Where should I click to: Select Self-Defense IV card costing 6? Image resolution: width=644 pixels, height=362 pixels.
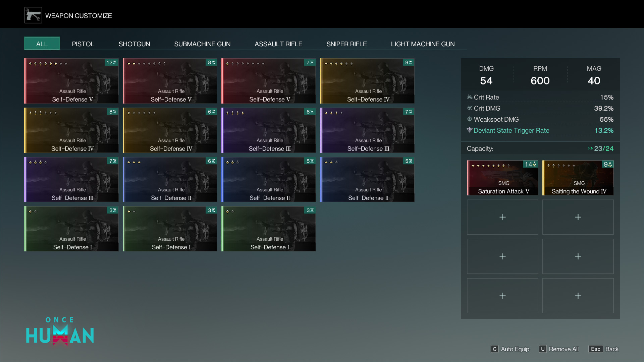170,130
